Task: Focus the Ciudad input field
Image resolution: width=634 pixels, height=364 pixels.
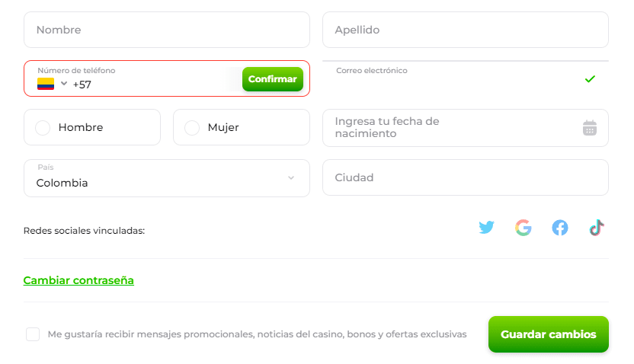Action: [x=466, y=177]
